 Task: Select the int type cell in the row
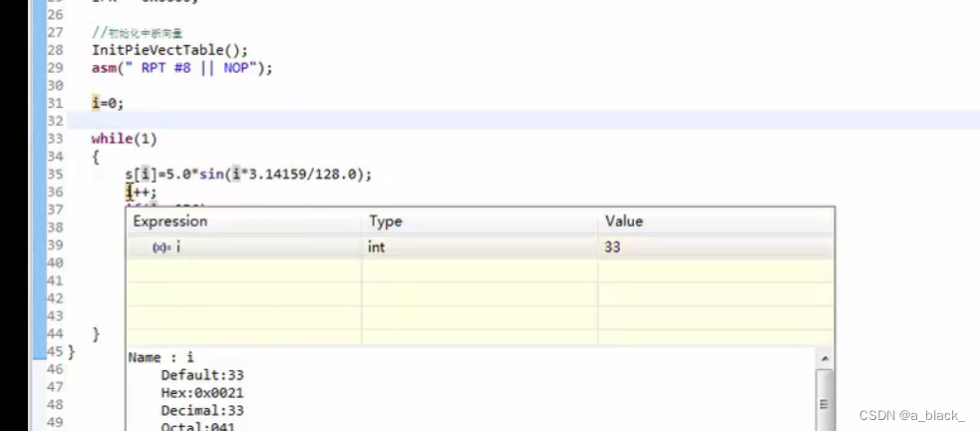tap(480, 247)
